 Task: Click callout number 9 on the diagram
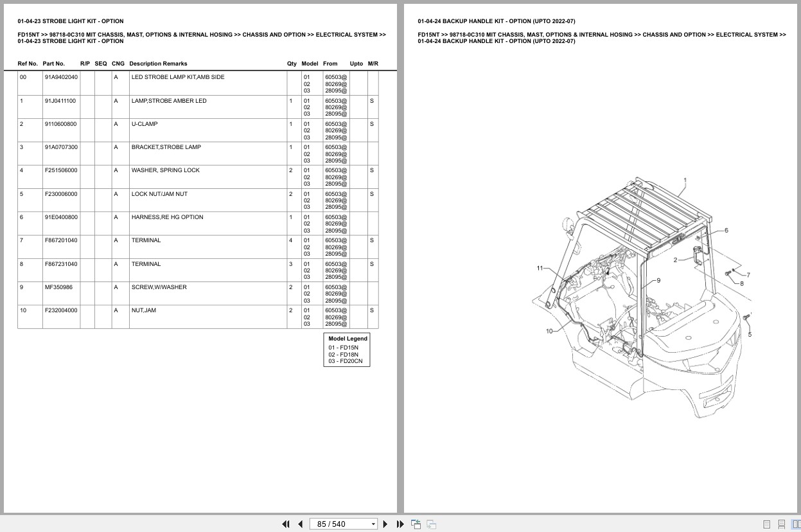click(x=658, y=280)
